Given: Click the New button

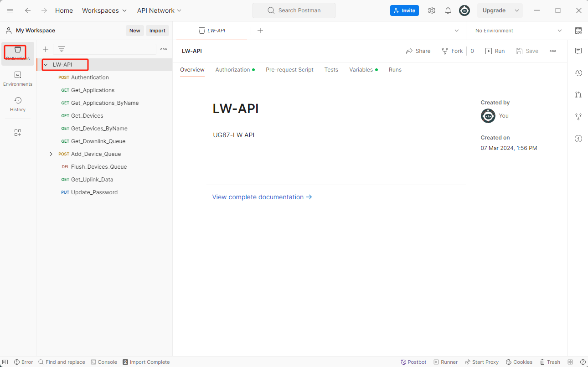Looking at the screenshot, I should click(x=135, y=31).
